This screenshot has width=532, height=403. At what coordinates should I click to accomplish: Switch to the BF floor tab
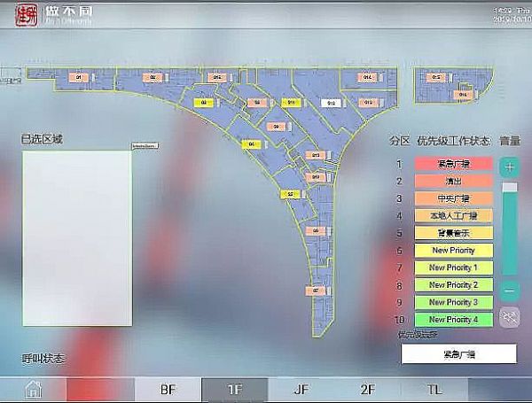point(168,390)
